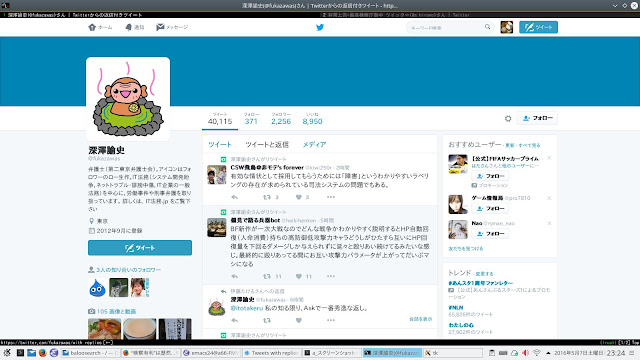Reply to the 兵器bot BF tweet
This screenshot has width=640, height=360.
(x=235, y=276)
